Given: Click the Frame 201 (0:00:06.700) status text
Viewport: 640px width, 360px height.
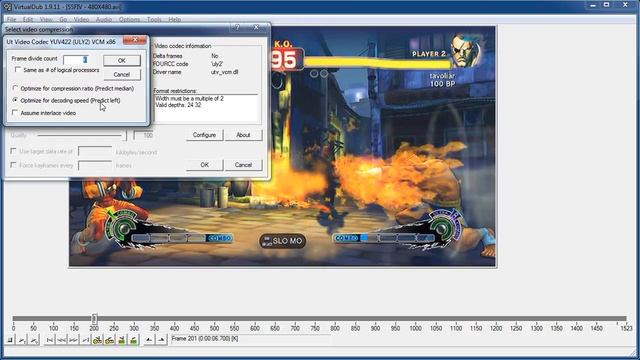Looking at the screenshot, I should pos(205,339).
